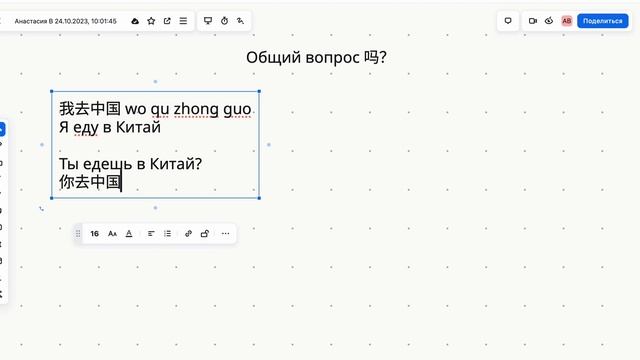Open more options three-dots menu
The image size is (640, 360).
(225, 233)
